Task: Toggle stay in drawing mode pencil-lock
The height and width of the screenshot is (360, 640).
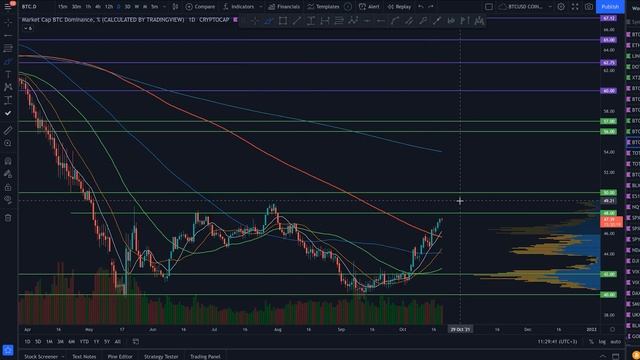Action: point(8,174)
